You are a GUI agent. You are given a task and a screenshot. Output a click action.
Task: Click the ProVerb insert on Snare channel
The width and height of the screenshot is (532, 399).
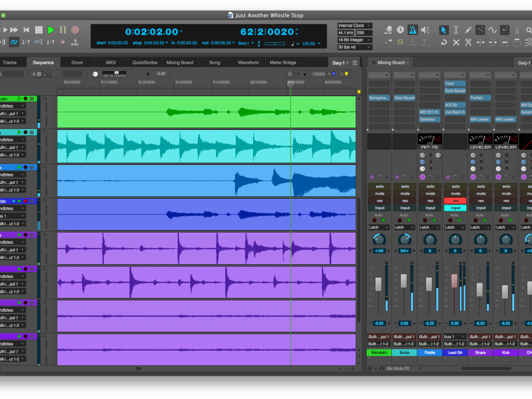[x=481, y=98]
